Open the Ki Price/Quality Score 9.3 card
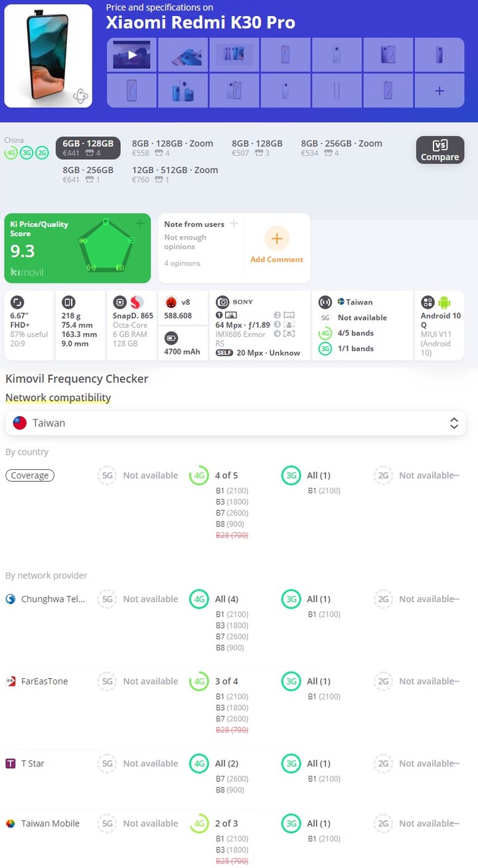 (x=78, y=248)
